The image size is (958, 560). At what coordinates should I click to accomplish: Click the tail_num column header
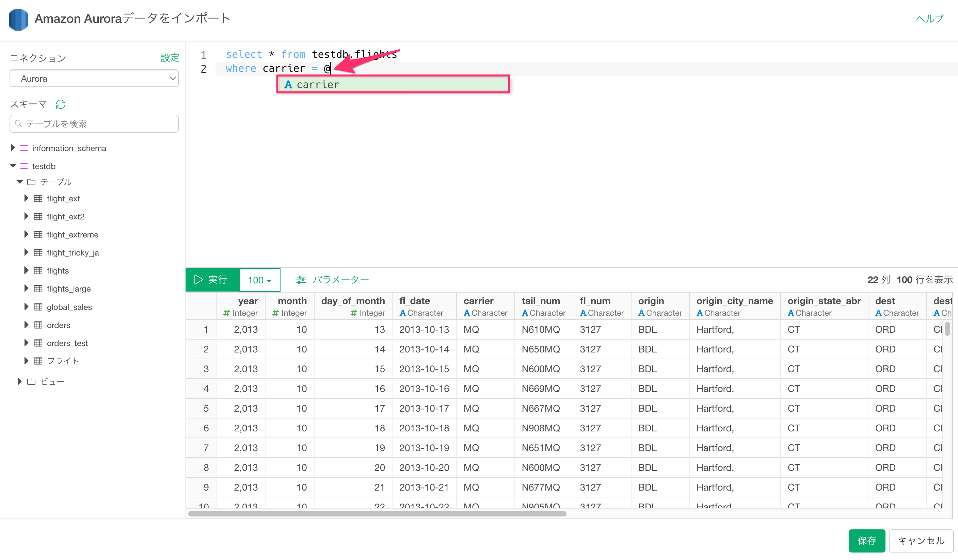(544, 306)
